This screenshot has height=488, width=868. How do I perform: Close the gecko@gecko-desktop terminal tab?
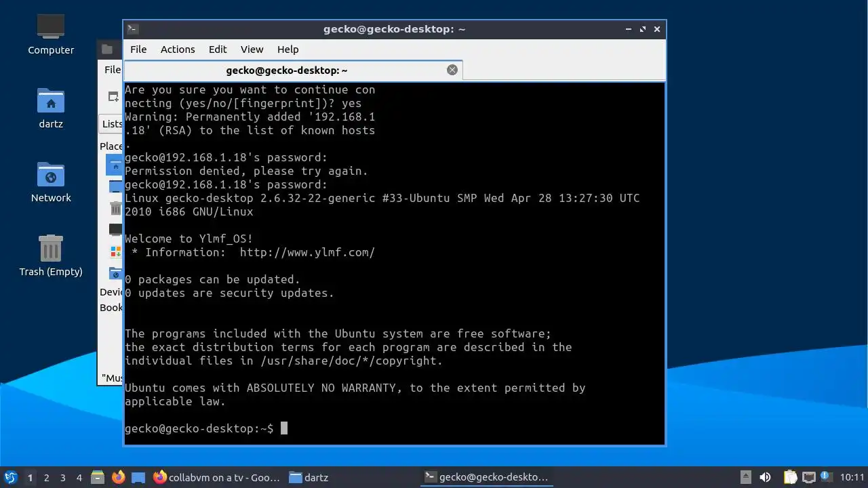coord(452,70)
